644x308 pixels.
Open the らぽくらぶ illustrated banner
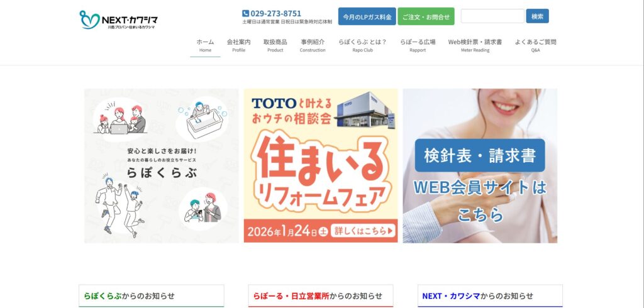[x=162, y=166]
